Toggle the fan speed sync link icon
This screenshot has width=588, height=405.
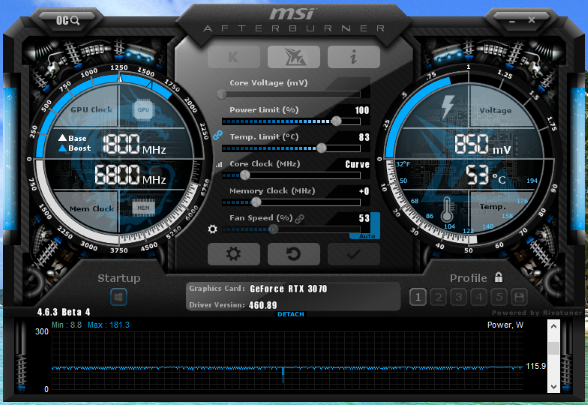[x=299, y=218]
